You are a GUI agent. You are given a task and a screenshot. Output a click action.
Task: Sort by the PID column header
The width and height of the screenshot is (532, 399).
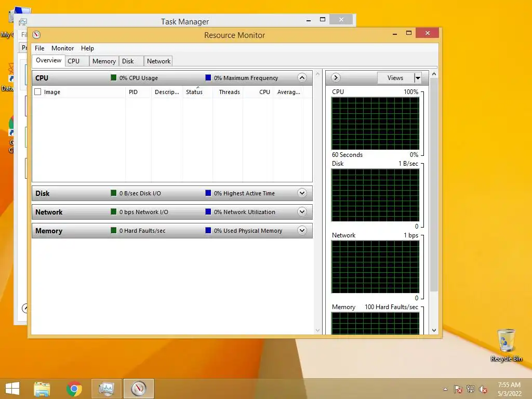point(138,92)
